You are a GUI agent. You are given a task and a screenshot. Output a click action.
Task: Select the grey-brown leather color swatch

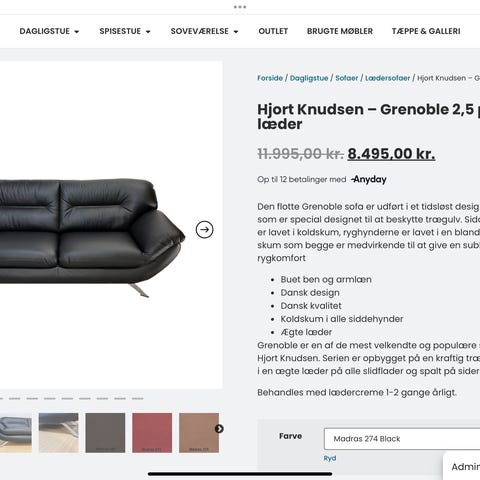click(105, 433)
